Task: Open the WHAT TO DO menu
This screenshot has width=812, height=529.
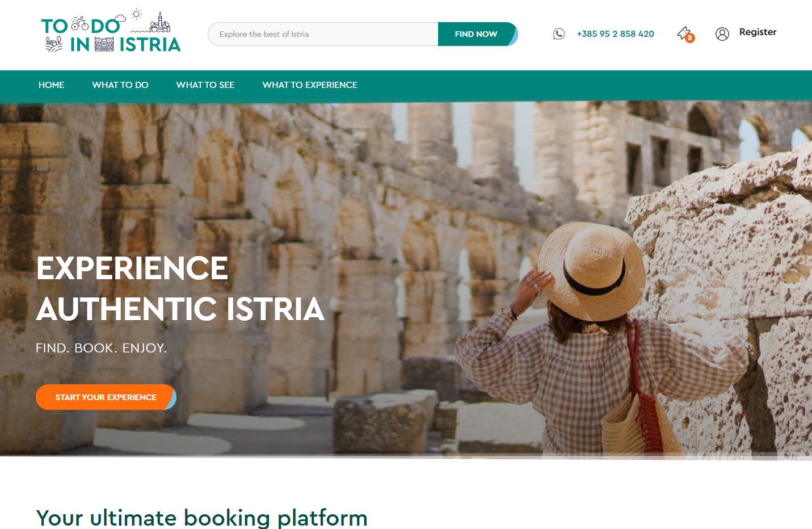Action: tap(120, 85)
